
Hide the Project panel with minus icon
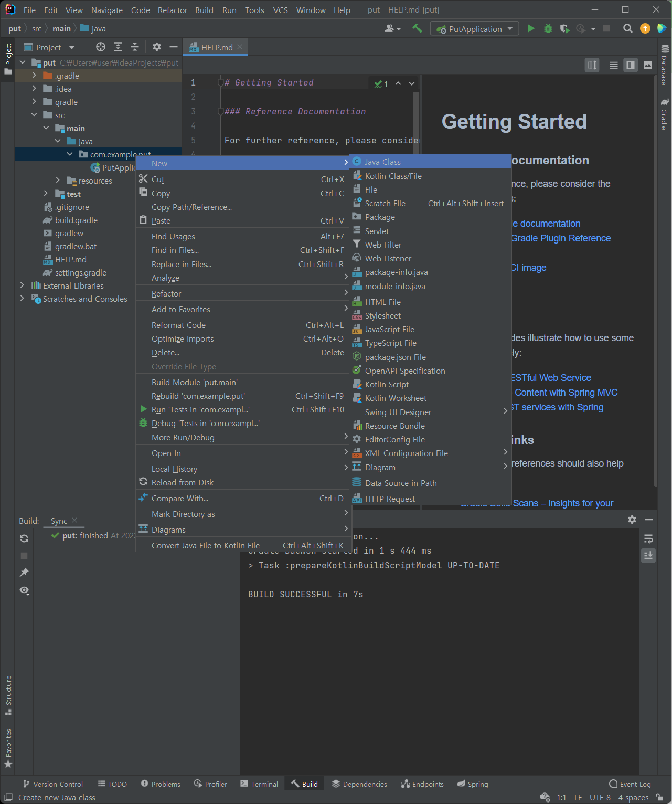tap(174, 47)
